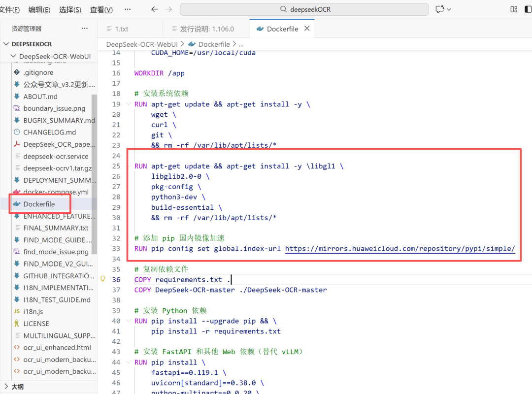The width and height of the screenshot is (532, 394).
Task: Click the More Actions ellipsis in Explorer panel
Action: (x=84, y=28)
